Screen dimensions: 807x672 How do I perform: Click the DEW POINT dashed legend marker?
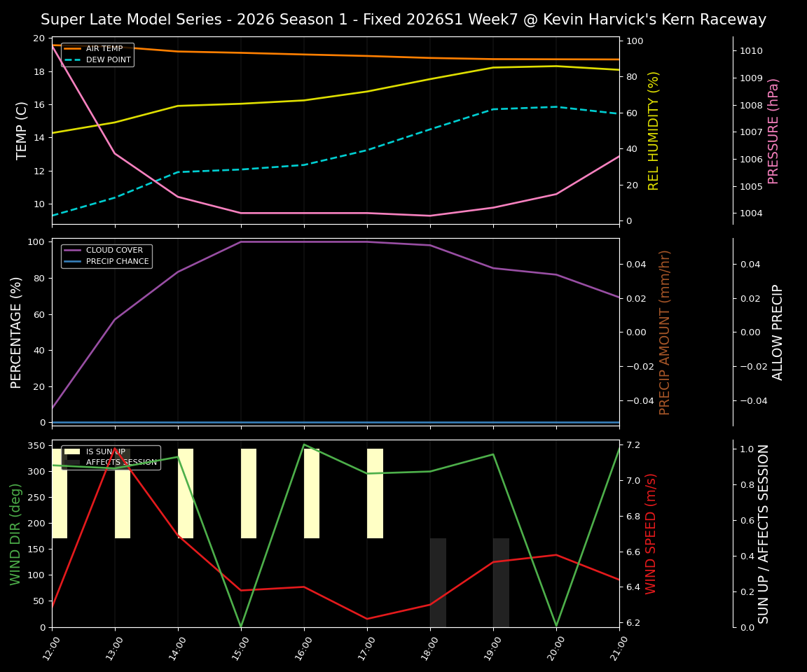71,59
